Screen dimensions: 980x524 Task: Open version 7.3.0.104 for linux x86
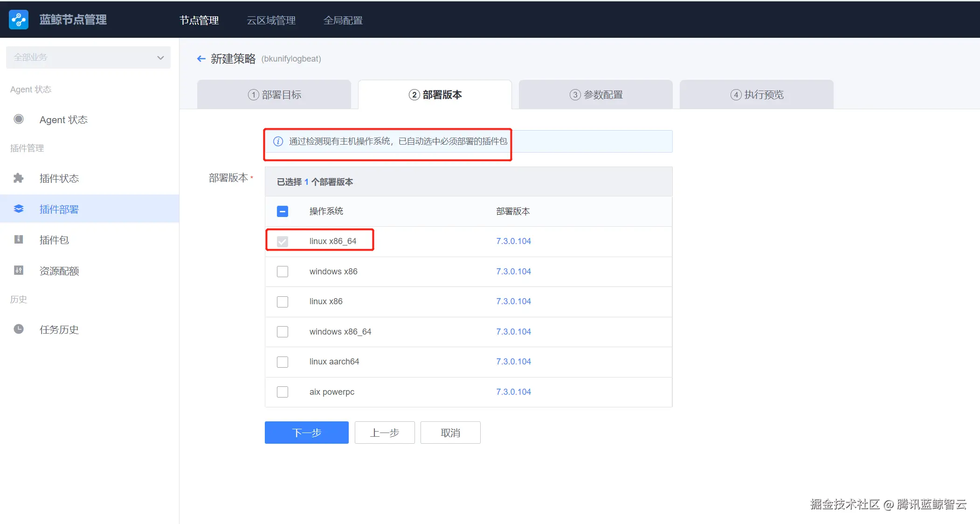click(514, 301)
